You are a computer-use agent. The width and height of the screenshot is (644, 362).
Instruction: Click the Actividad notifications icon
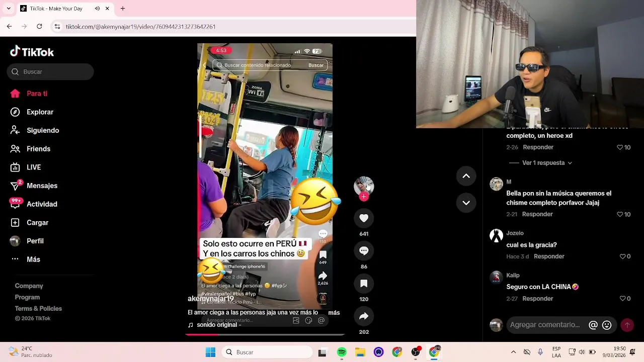(15, 204)
